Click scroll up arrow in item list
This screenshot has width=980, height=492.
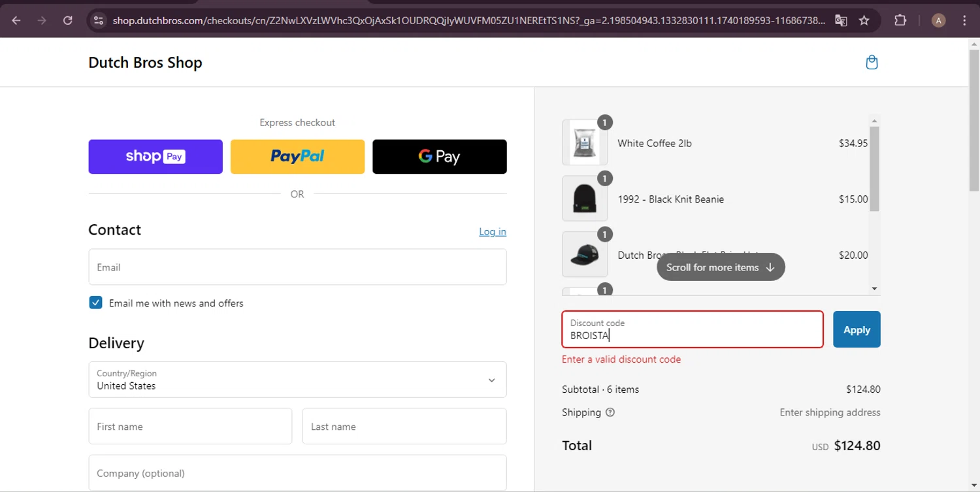874,120
